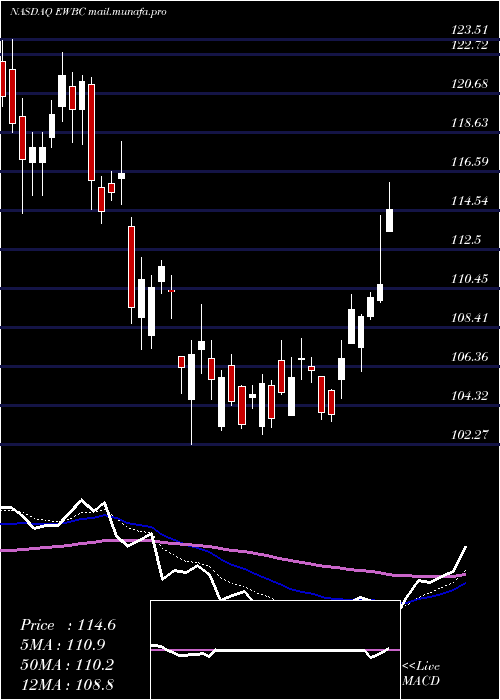The width and height of the screenshot is (500, 700).
Task: Click the 104.32 price level label
Action: point(469,396)
